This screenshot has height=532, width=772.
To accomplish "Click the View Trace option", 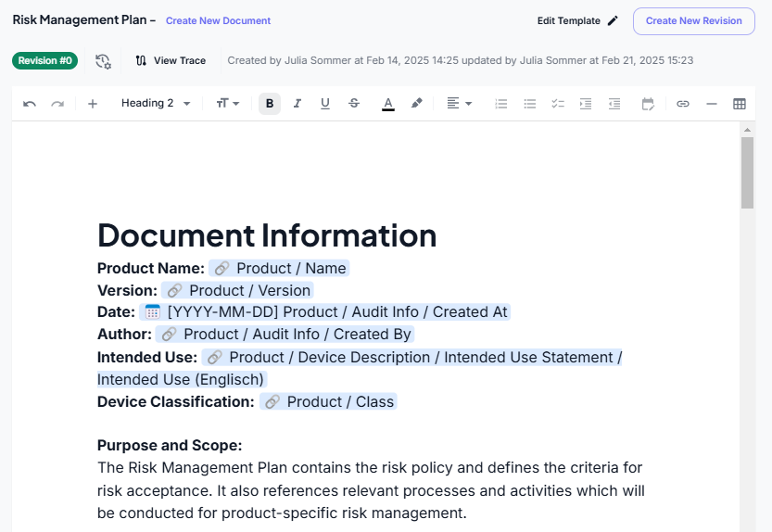I will click(x=171, y=61).
